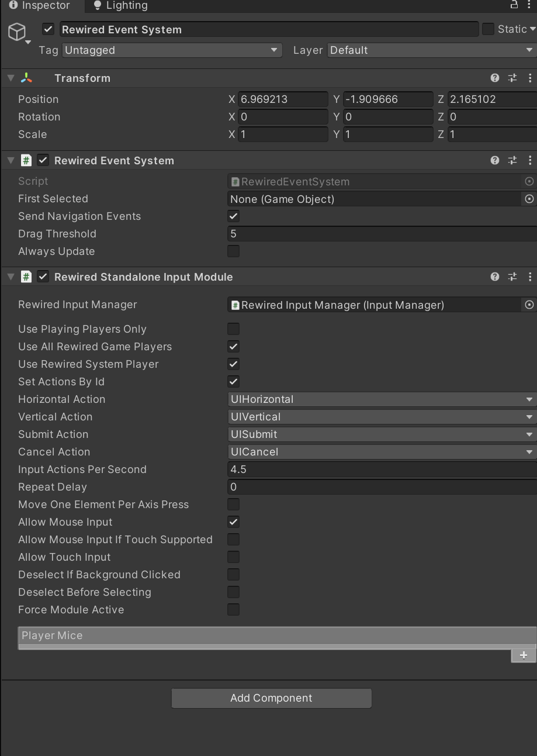Uncheck Send Navigation Events
Viewport: 537px width, 756px height.
coord(234,216)
